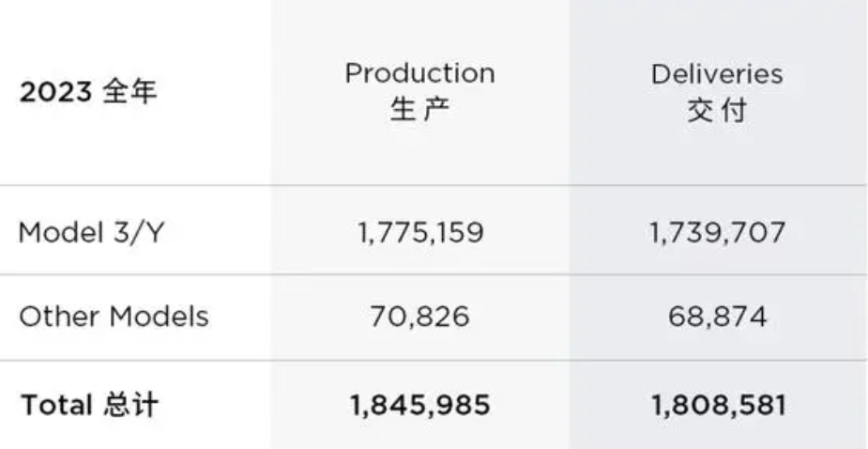
Task: Click the bold "Total" word
Action: (x=54, y=405)
